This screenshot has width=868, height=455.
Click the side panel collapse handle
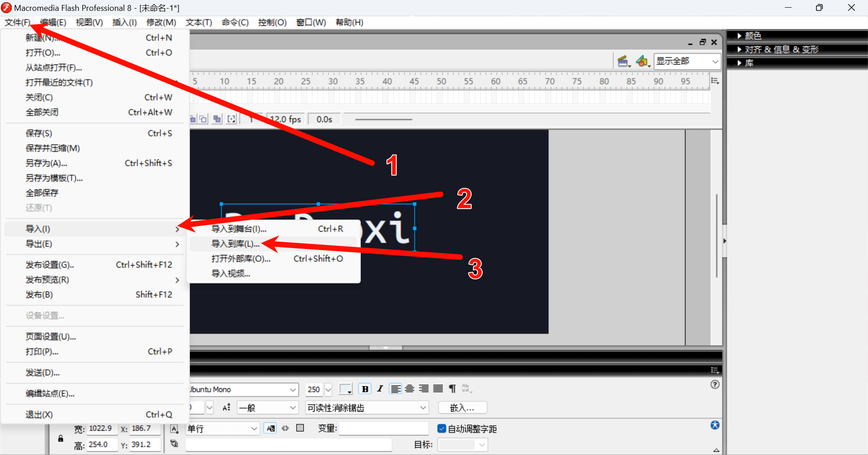pyautogui.click(x=724, y=241)
